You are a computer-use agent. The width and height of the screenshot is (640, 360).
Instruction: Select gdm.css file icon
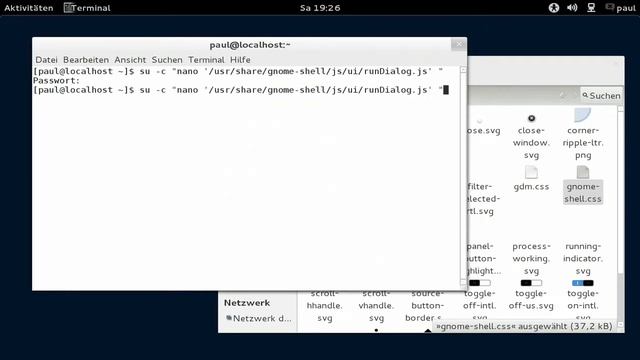[x=531, y=172]
